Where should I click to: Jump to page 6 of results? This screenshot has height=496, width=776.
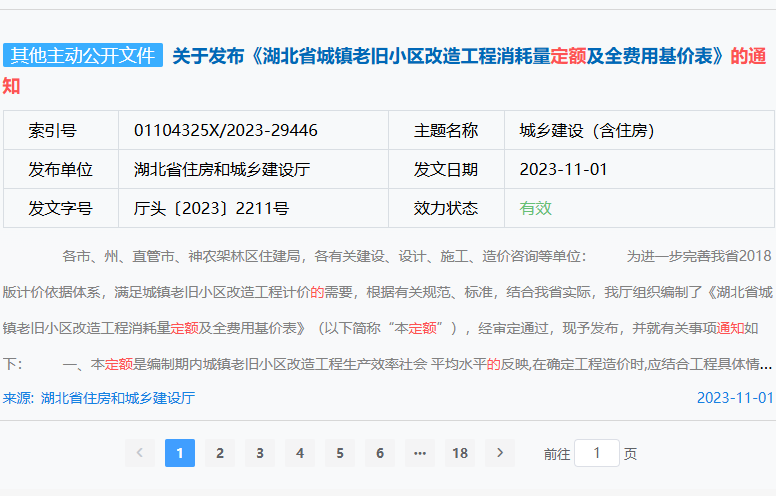380,453
